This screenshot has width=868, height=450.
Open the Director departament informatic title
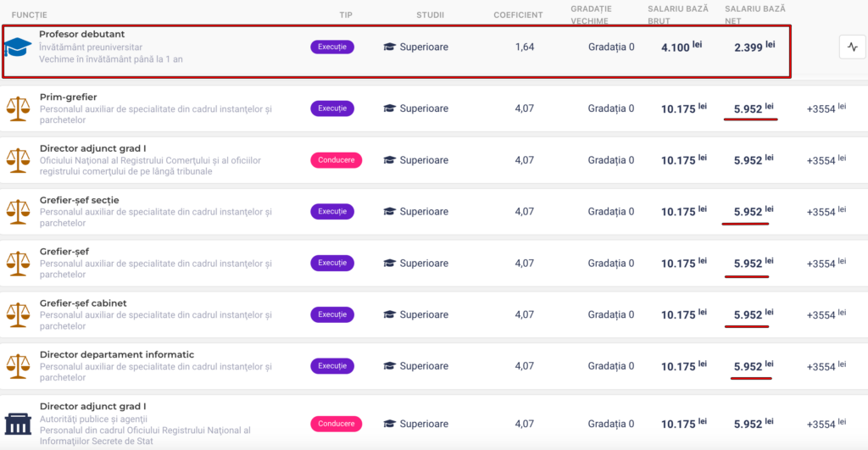pos(117,354)
